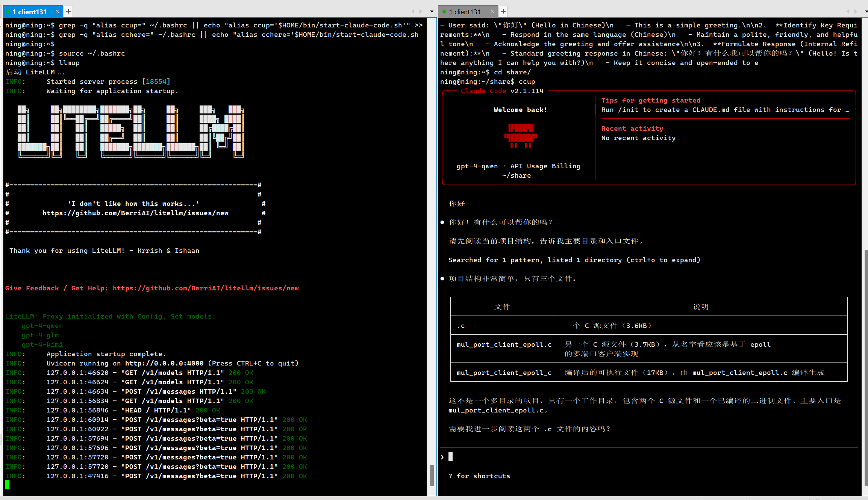Click the left terminal scrollbar thumb
Image resolution: width=868 pixels, height=500 pixels.
click(432, 475)
